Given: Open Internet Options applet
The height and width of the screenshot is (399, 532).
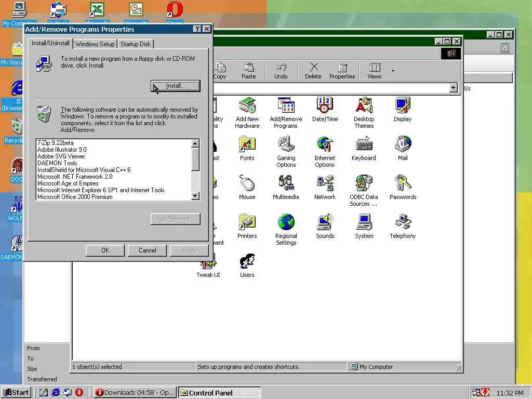Looking at the screenshot, I should (x=325, y=152).
